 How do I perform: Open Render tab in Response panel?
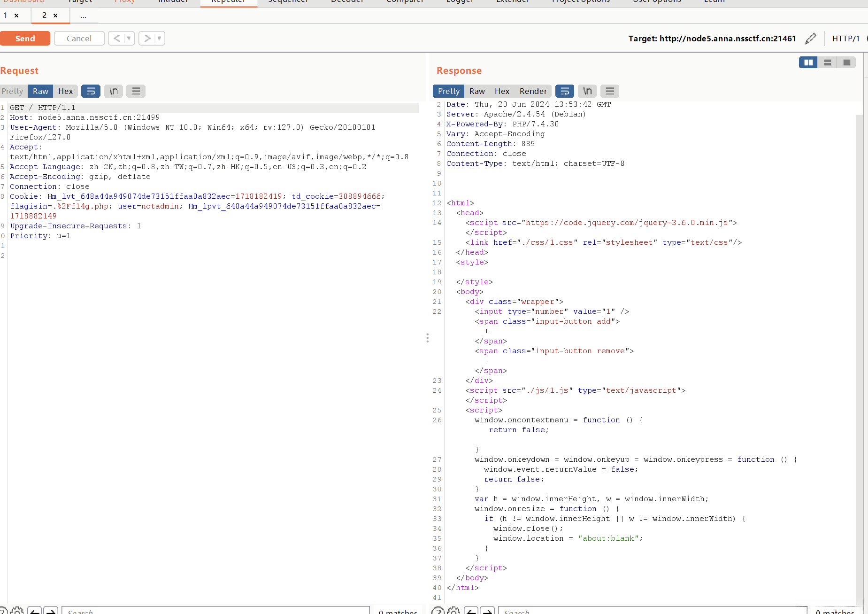533,91
